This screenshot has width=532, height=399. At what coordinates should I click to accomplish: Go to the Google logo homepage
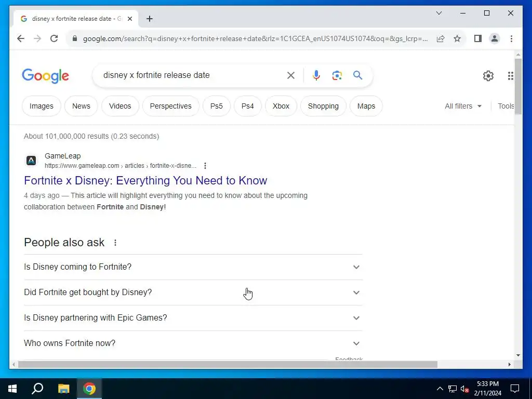(x=46, y=76)
